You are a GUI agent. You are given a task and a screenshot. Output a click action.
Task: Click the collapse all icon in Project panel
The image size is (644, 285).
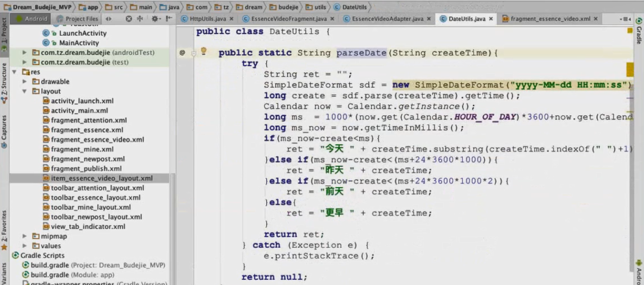click(x=140, y=19)
